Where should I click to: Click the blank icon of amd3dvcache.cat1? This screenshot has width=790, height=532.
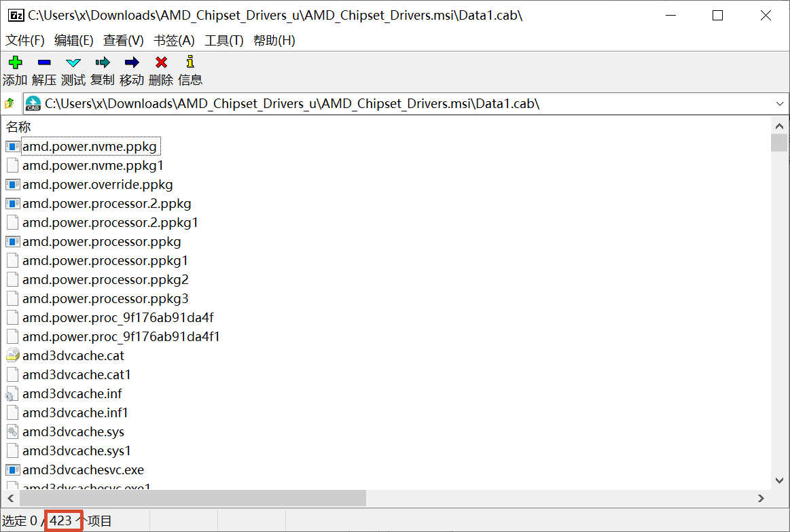click(13, 375)
